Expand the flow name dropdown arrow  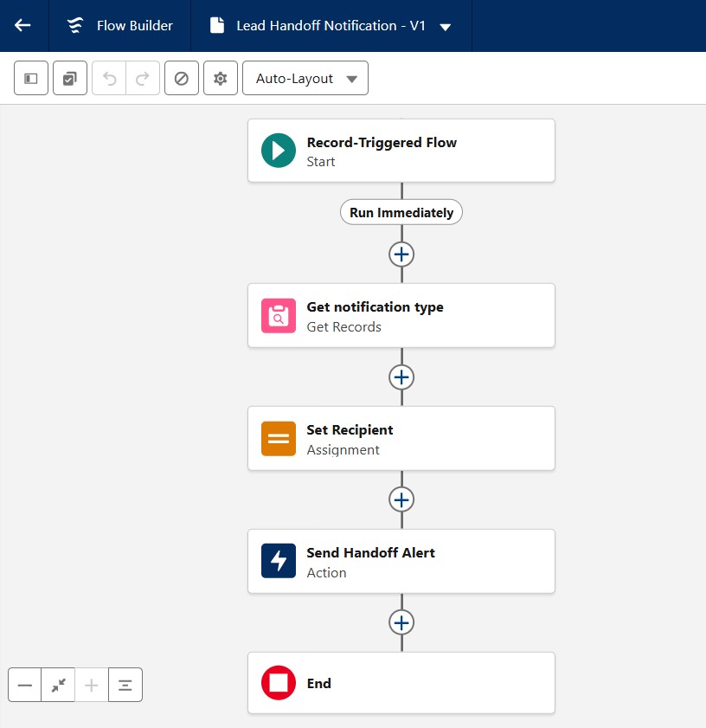coord(445,26)
